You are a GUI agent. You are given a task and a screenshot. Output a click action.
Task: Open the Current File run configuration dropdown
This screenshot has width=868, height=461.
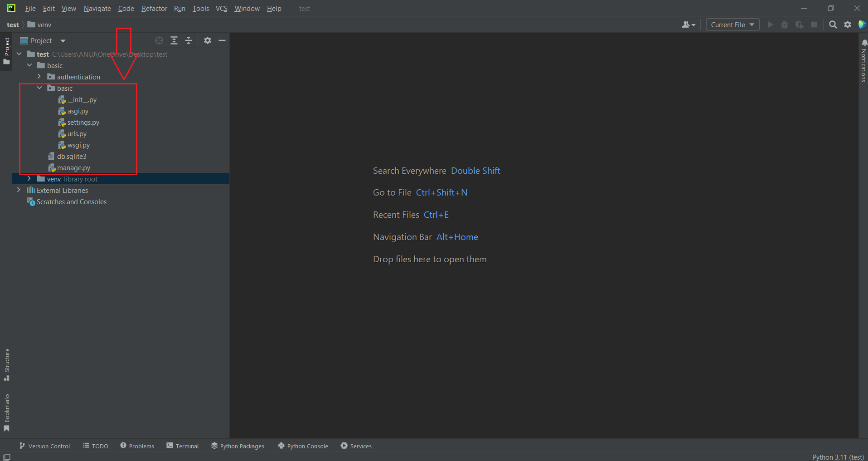(x=732, y=25)
